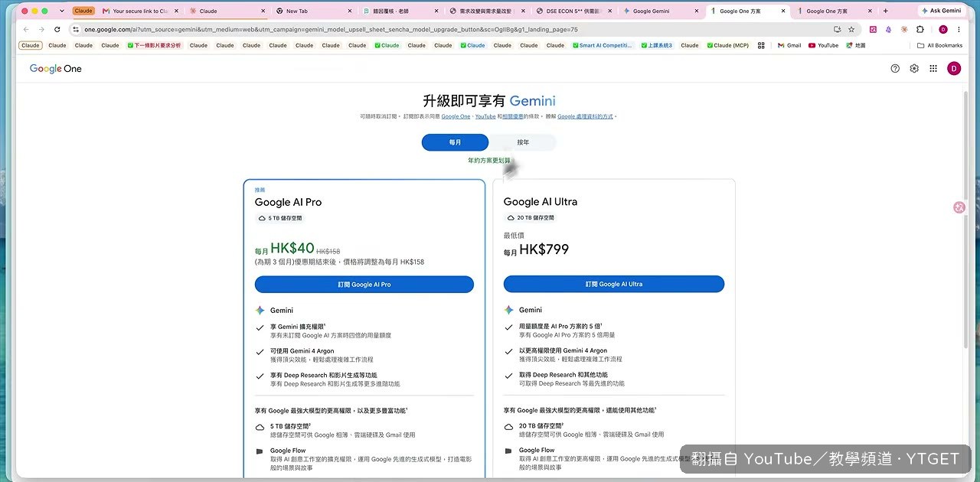
Task: Open the Smart AI Competiti... bookmark
Action: click(603, 45)
